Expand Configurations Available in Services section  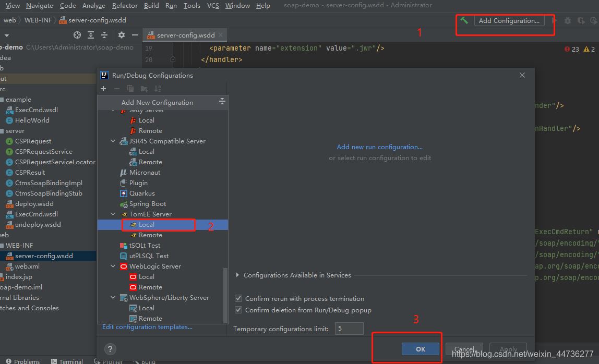(x=238, y=275)
